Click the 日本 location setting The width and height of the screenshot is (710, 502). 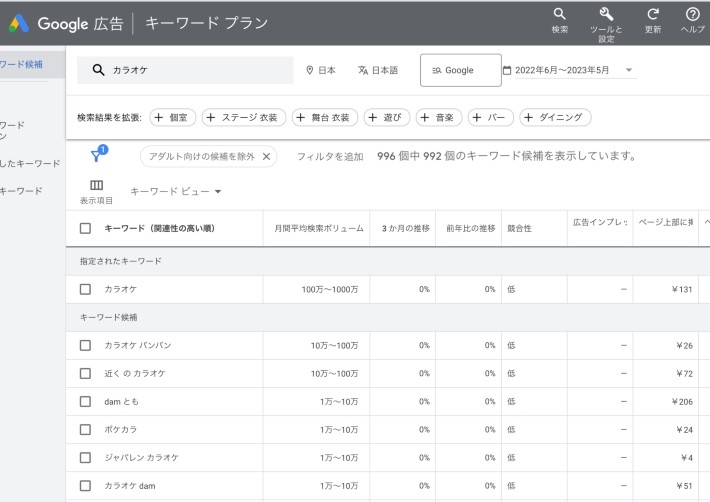pyautogui.click(x=321, y=70)
